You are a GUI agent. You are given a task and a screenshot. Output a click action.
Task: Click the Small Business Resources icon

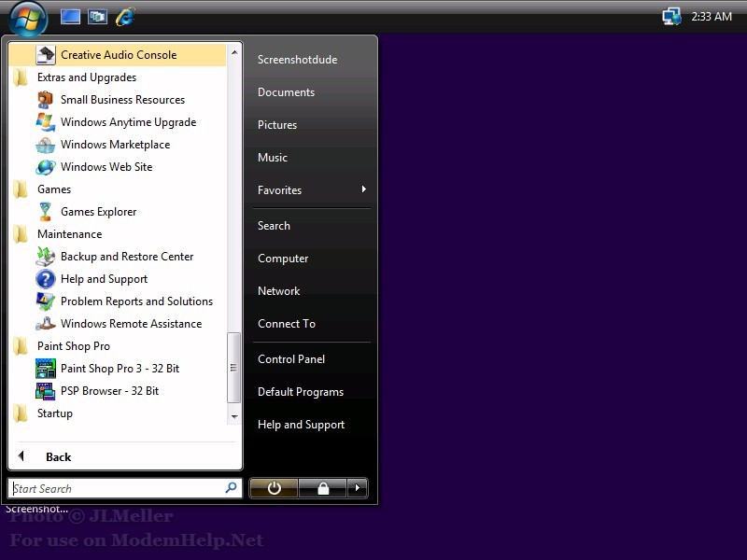point(46,100)
